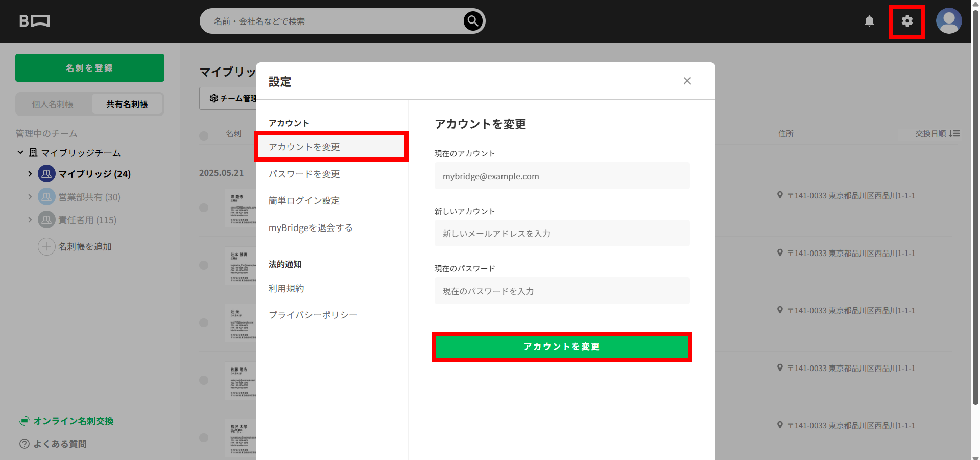Screen dimensions: 980x460
Task: Open the notifications bell
Action: click(869, 21)
